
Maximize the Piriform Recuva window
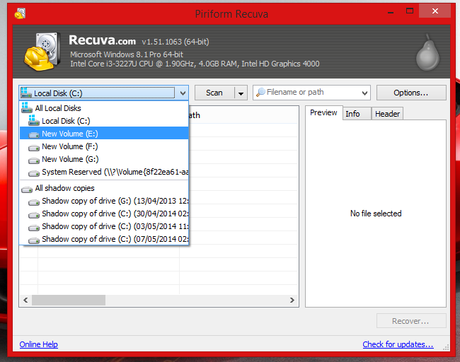click(x=410, y=11)
